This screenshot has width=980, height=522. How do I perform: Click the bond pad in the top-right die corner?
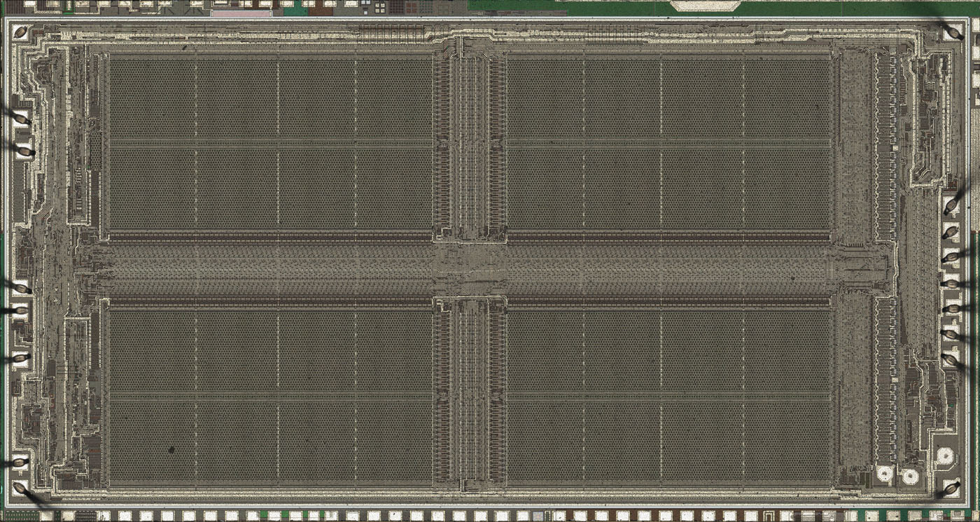click(x=951, y=32)
